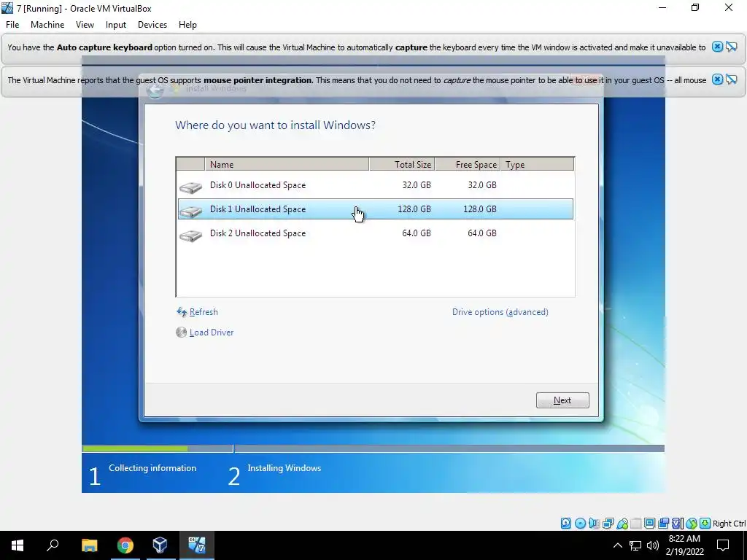Open Drive options (advanced)
This screenshot has width=747, height=560.
point(500,312)
